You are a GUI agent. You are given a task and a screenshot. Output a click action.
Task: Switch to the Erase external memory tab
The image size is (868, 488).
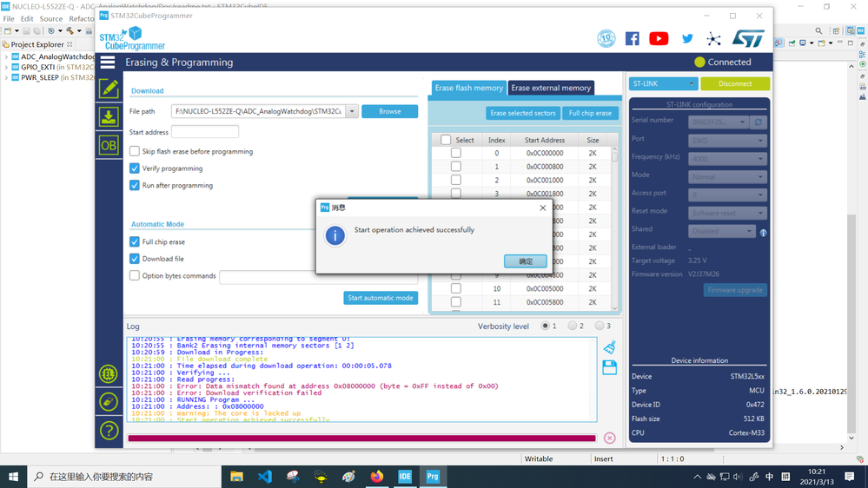pyautogui.click(x=551, y=88)
